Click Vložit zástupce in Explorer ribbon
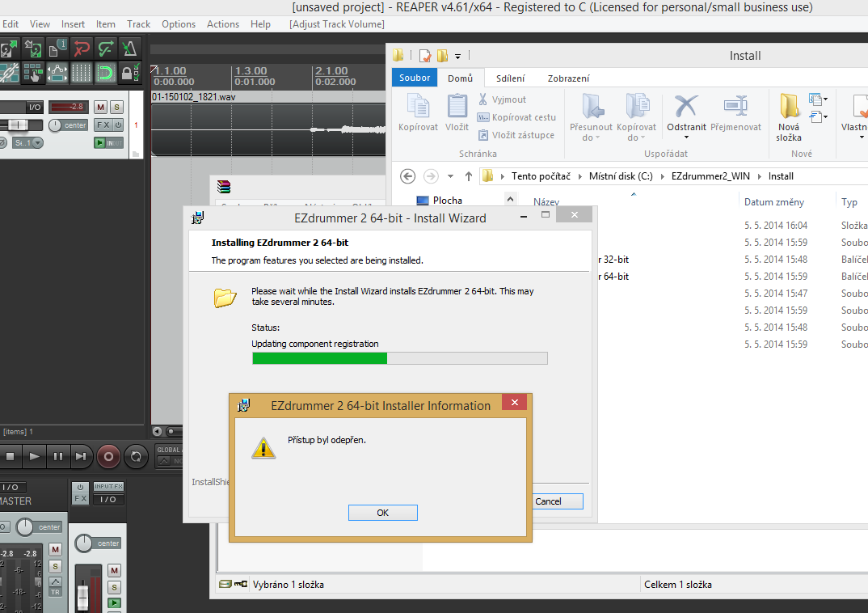The width and height of the screenshot is (868, 613). (516, 135)
